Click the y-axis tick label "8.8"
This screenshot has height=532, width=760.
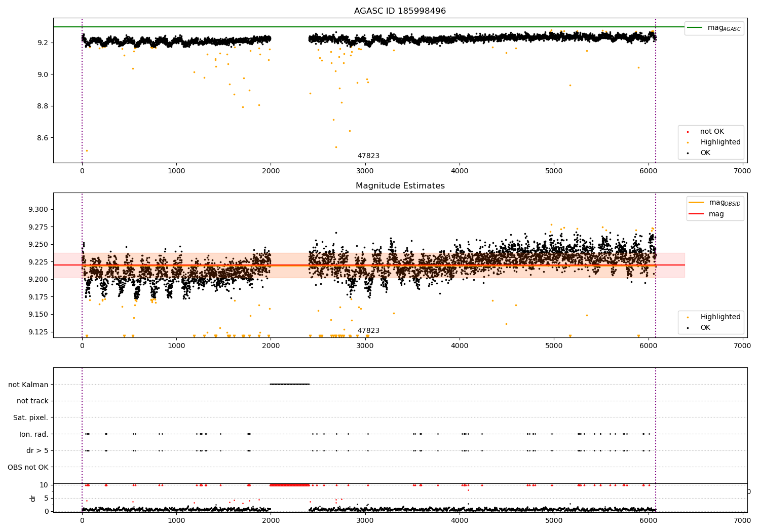coord(43,106)
